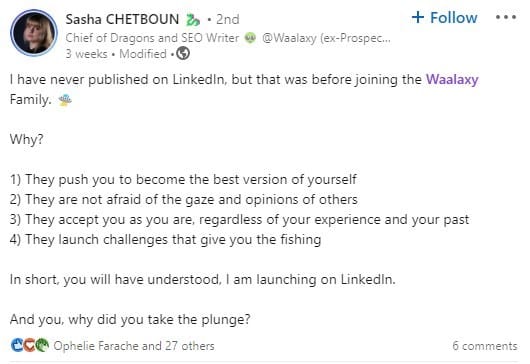This screenshot has height=364, width=530.
Task: Click the UFO emoji after Family
Action: (65, 100)
